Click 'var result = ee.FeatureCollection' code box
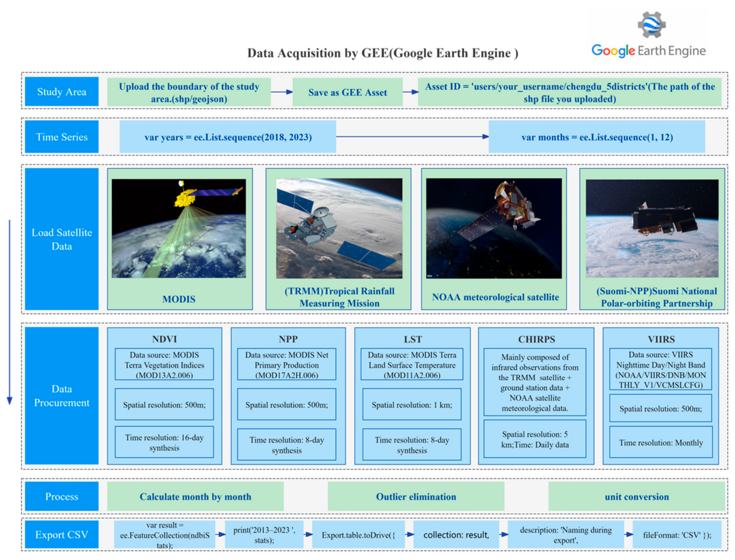 tap(165, 534)
